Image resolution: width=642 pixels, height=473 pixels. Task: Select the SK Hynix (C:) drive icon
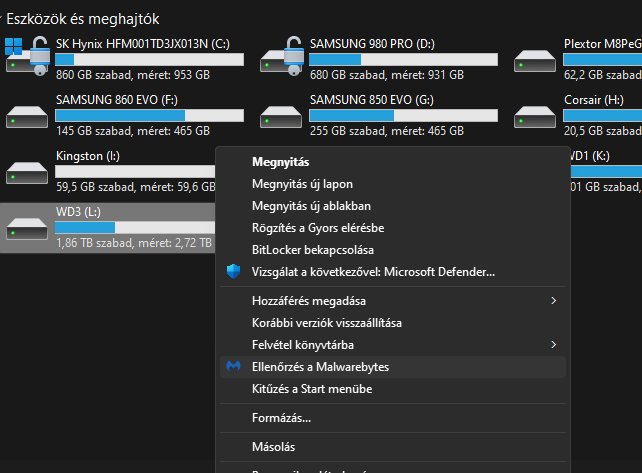27,56
